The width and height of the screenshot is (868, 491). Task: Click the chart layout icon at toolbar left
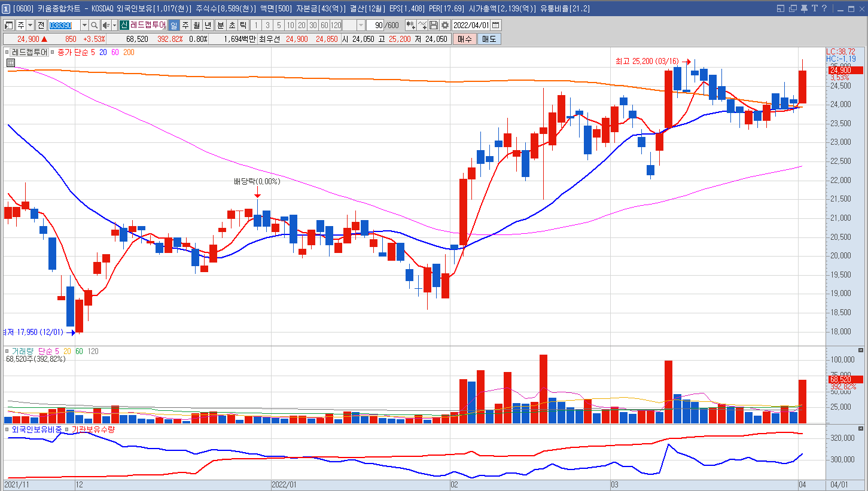[x=9, y=25]
